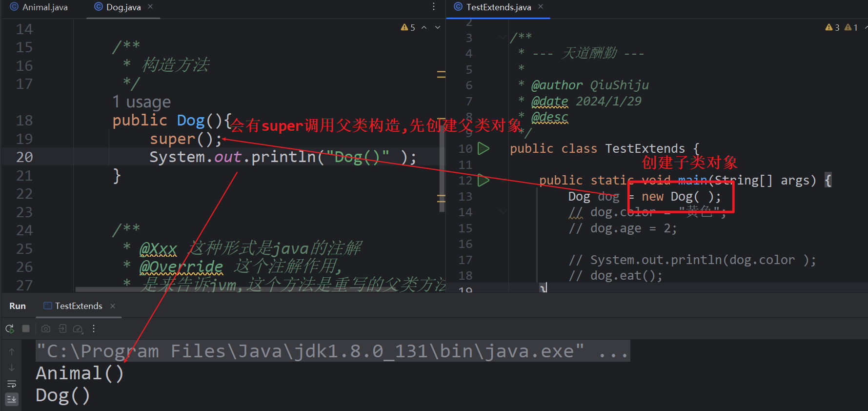Click the Animal() console output line
The image size is (868, 411).
pos(80,373)
